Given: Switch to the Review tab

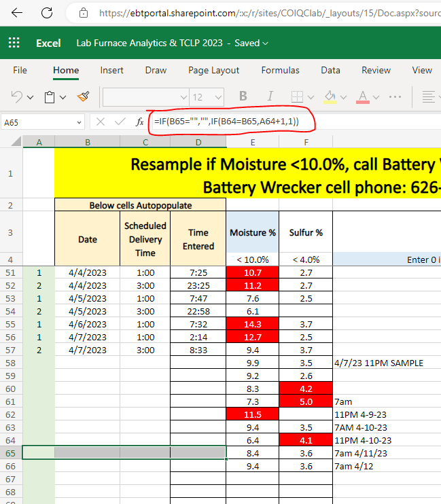Looking at the screenshot, I should click(x=376, y=70).
